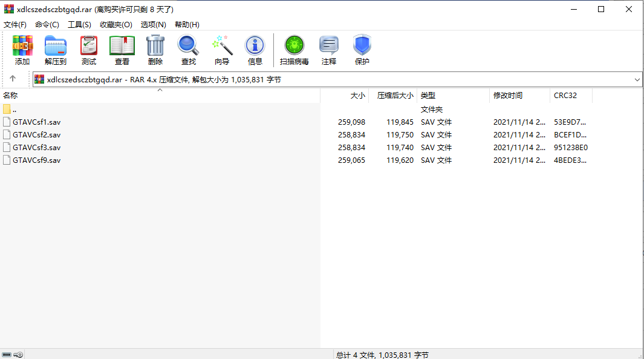This screenshot has width=644, height=359.
Task: Click size value 259,098
Action: coord(351,122)
